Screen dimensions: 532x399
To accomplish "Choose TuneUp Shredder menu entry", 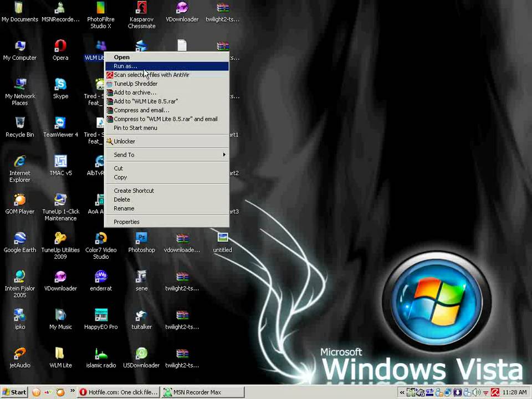I will [167, 84].
